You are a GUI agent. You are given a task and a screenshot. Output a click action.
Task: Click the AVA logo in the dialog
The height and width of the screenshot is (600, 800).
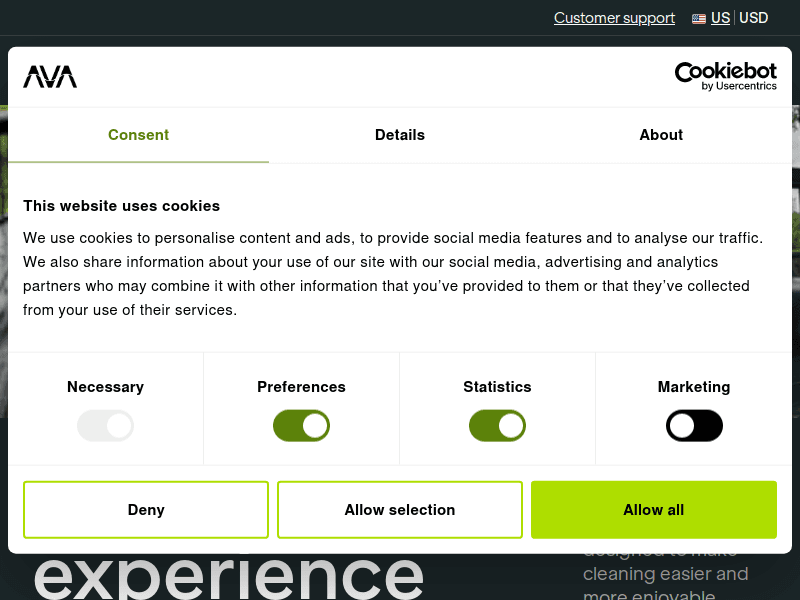tap(50, 77)
